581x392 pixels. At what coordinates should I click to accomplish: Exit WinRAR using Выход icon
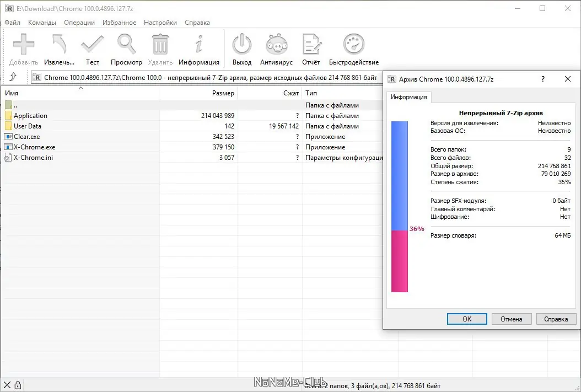(x=242, y=44)
